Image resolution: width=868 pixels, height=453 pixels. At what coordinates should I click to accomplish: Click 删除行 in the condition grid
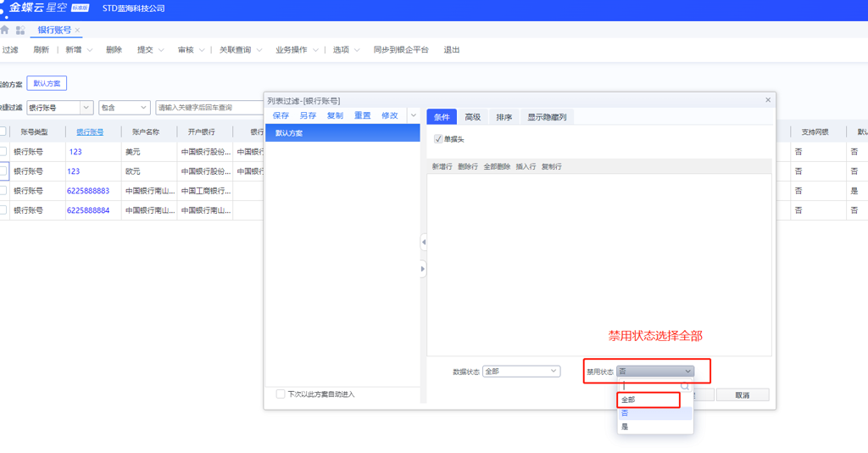pyautogui.click(x=468, y=166)
